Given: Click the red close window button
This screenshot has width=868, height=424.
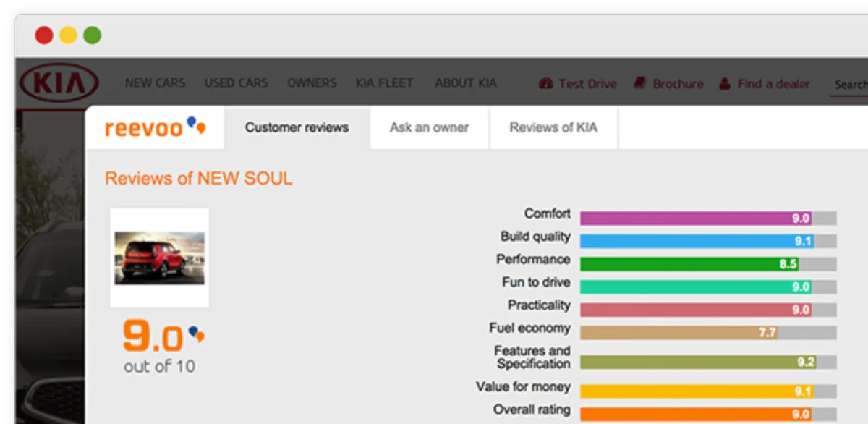Looking at the screenshot, I should tap(44, 35).
